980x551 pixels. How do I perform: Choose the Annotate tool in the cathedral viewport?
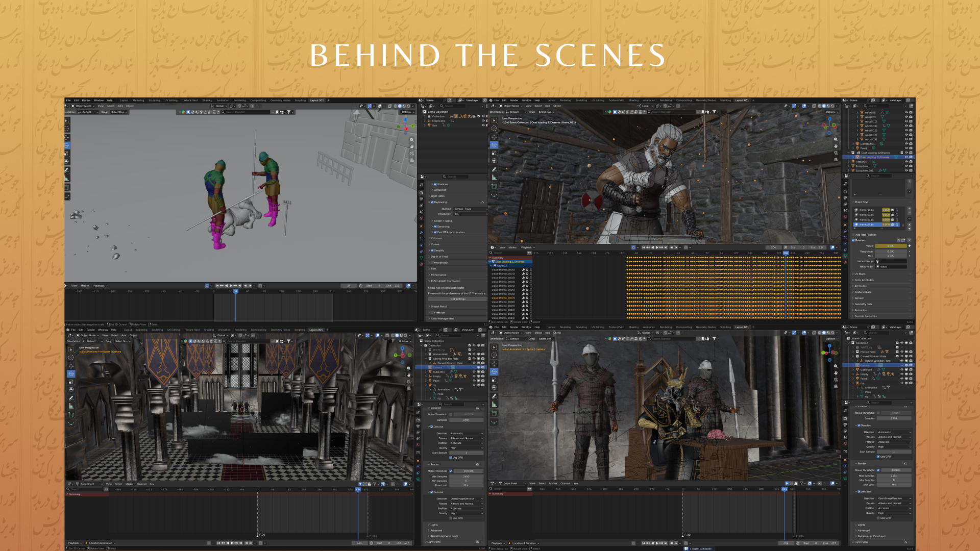[x=71, y=398]
